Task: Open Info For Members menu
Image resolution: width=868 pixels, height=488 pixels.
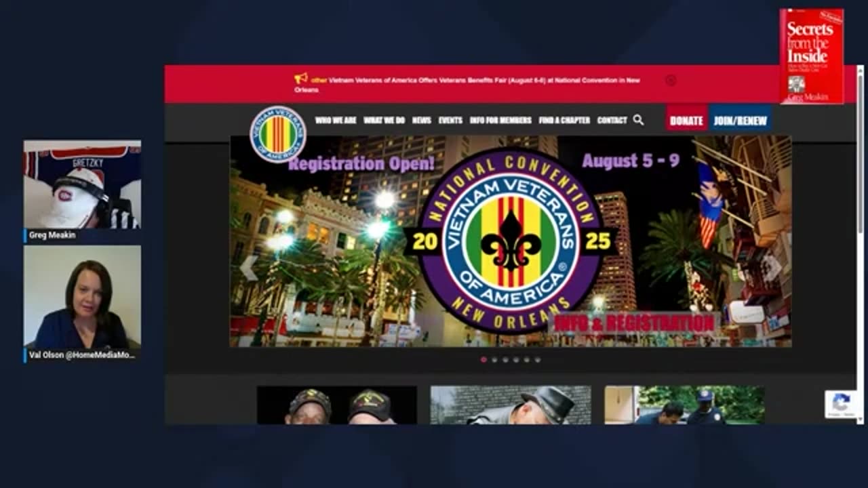Action: pyautogui.click(x=500, y=120)
